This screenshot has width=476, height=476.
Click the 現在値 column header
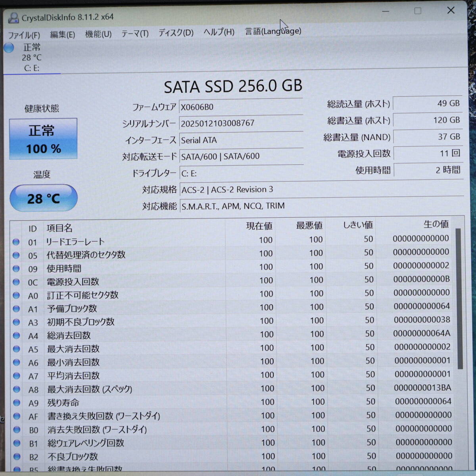coord(259,226)
